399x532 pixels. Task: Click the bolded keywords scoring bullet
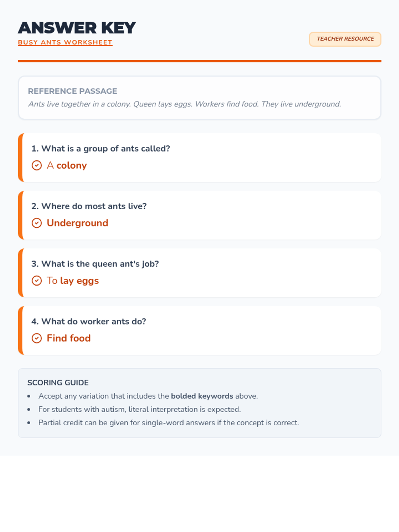coord(148,396)
